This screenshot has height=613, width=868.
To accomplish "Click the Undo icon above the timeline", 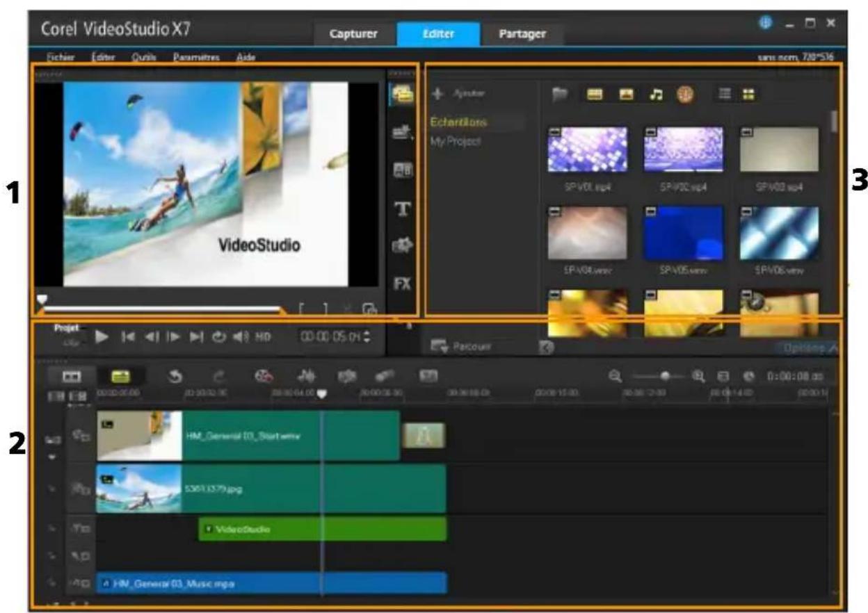I will pos(175,375).
